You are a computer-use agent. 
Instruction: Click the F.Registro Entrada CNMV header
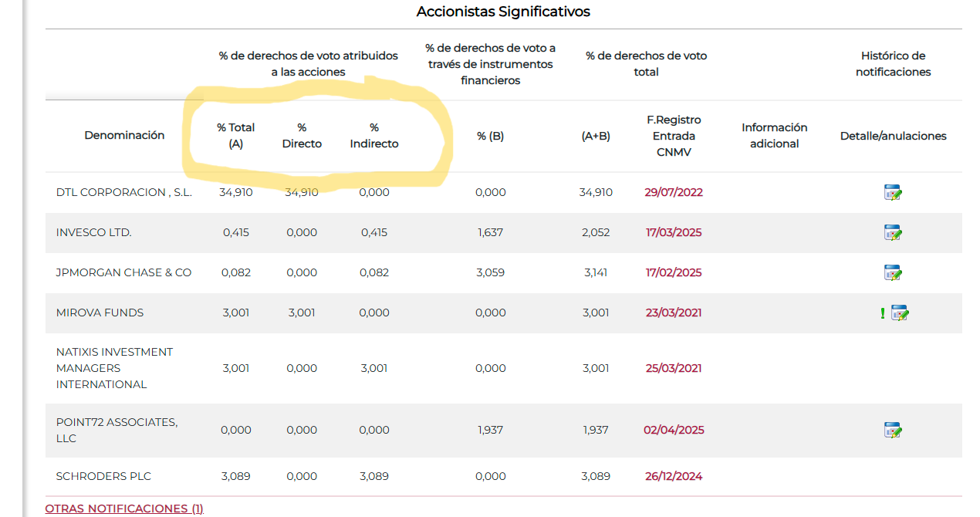(674, 136)
